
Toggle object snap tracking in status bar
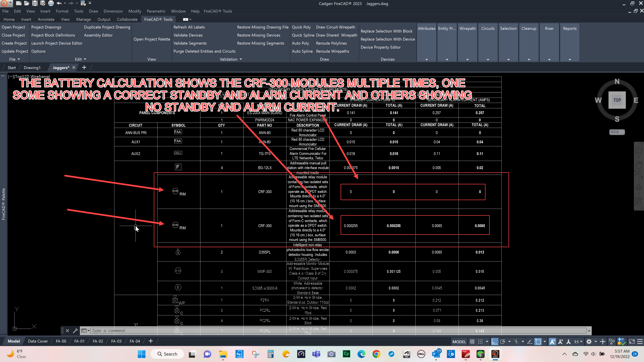(530, 342)
